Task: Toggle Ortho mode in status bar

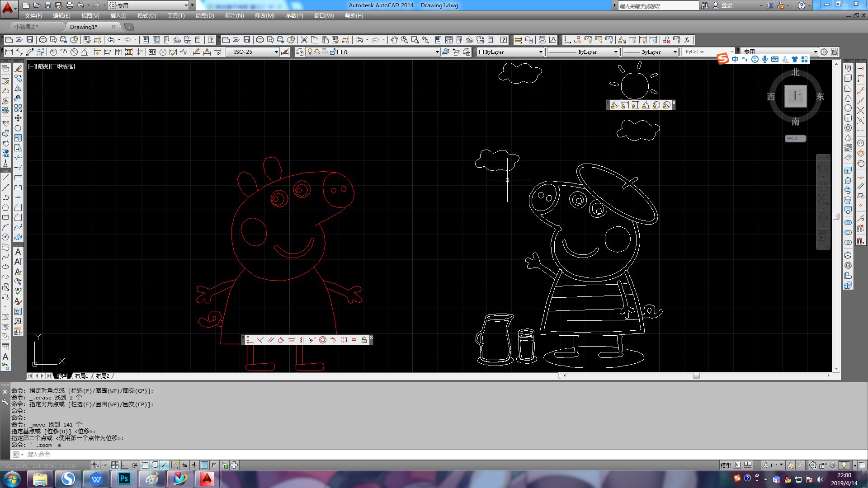Action: coord(125,465)
